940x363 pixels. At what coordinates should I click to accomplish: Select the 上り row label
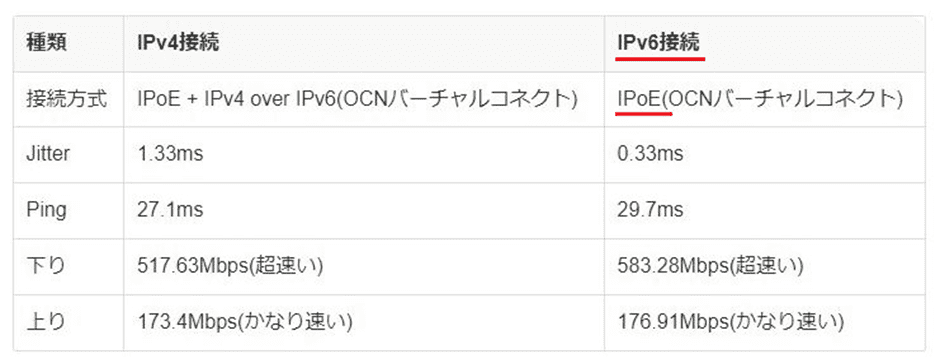coord(46,322)
